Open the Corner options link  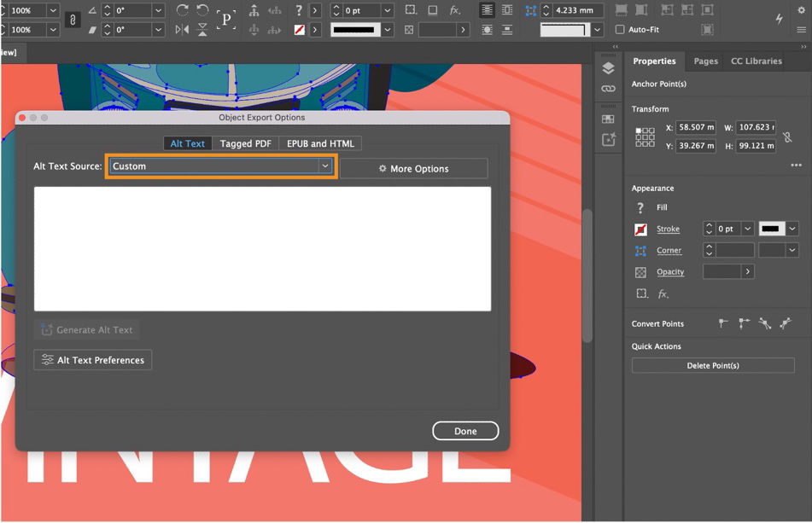(x=669, y=250)
